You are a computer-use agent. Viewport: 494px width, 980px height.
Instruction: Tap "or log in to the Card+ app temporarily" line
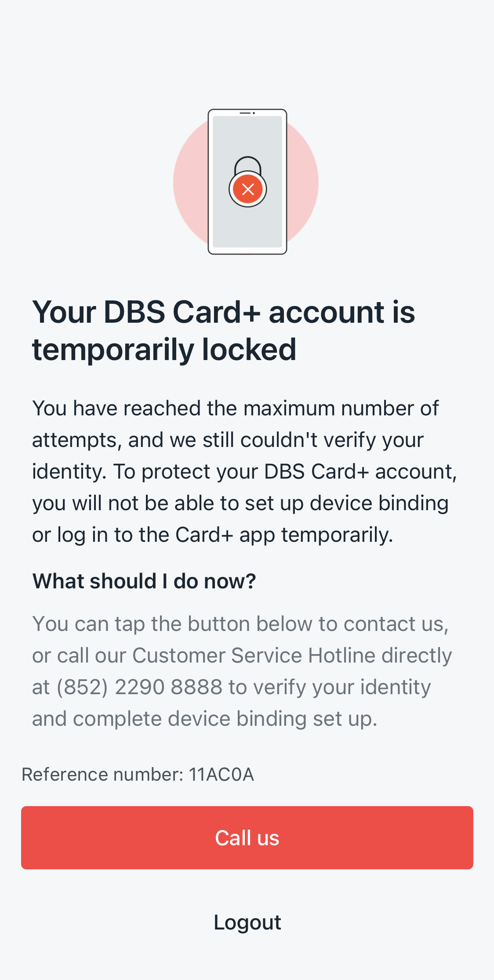tap(212, 535)
